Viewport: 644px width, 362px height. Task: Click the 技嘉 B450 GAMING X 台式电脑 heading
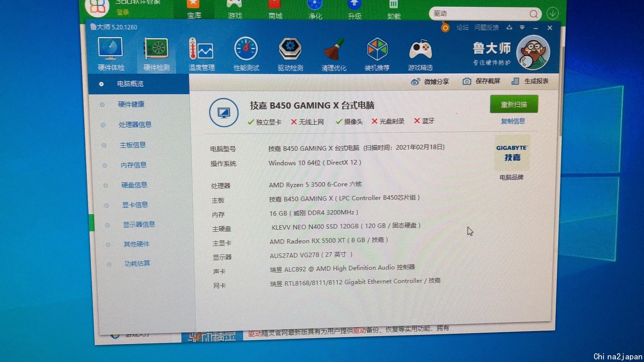pyautogui.click(x=312, y=105)
